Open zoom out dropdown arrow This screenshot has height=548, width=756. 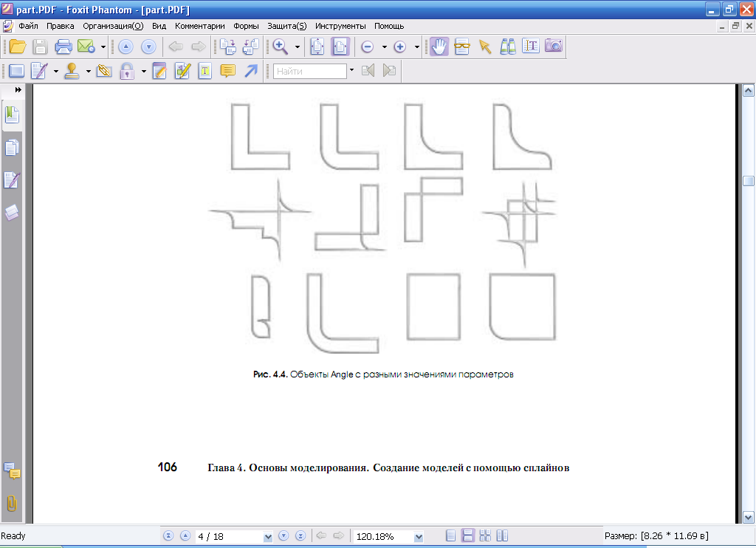tap(384, 47)
